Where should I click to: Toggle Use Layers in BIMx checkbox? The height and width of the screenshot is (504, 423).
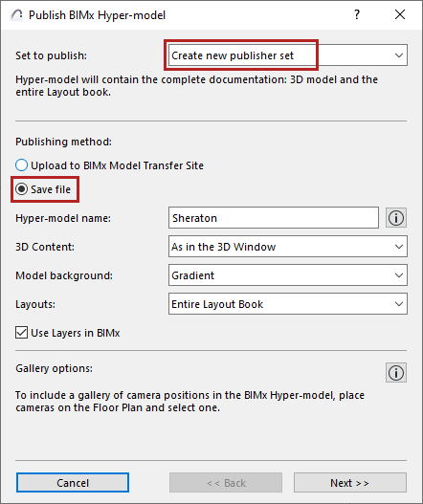[x=68, y=333]
